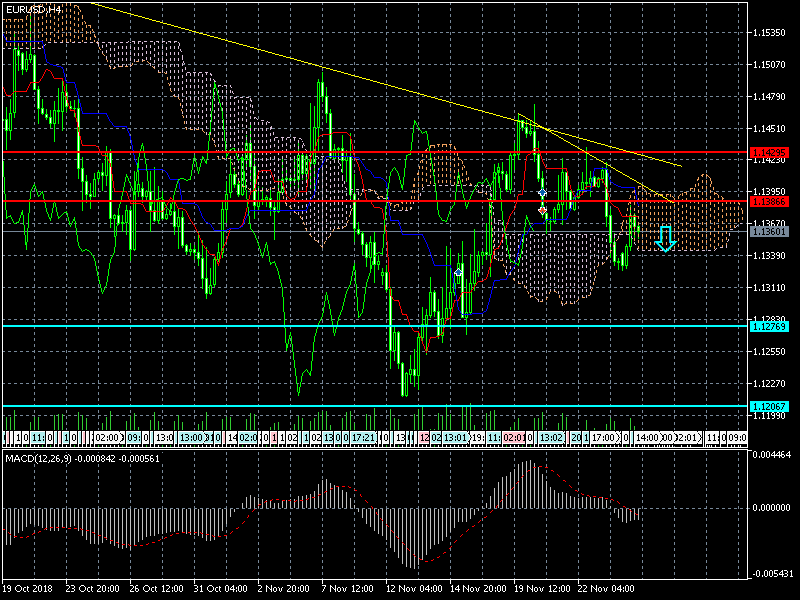Click the blue diamond marker near 1.13950

coord(542,191)
